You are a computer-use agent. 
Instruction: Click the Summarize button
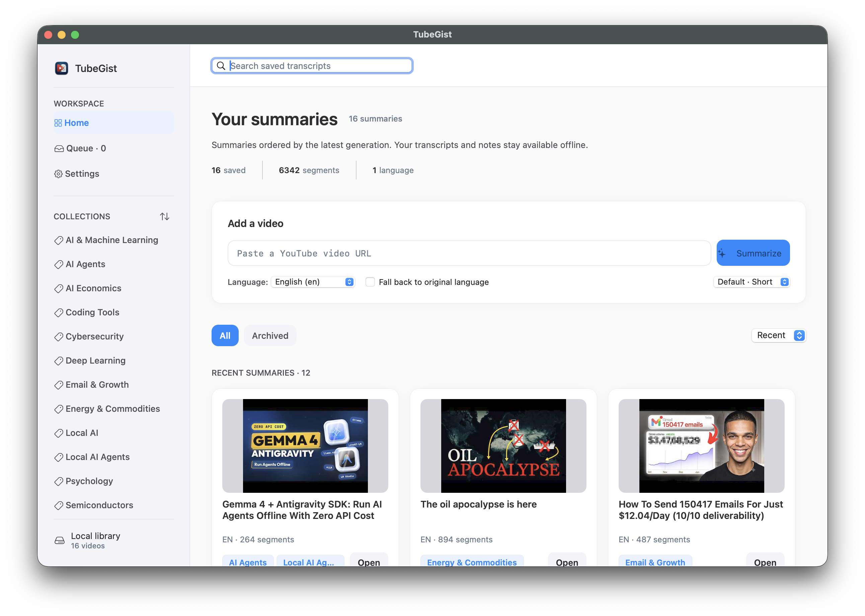[x=753, y=253]
